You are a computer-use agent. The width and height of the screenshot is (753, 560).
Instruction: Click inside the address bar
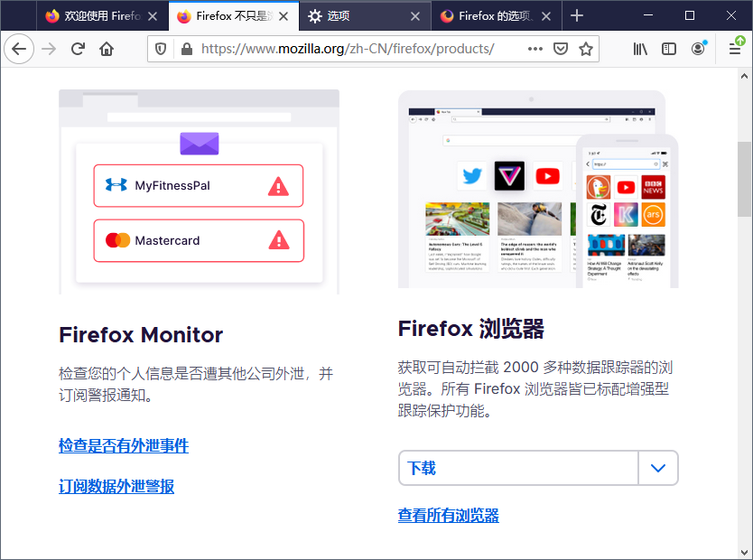click(361, 49)
